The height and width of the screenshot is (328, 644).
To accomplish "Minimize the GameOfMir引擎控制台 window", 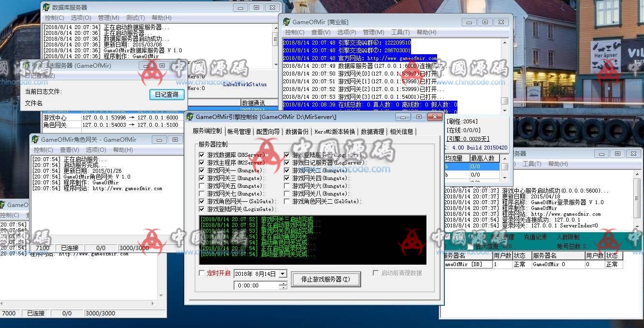I will point(402,117).
